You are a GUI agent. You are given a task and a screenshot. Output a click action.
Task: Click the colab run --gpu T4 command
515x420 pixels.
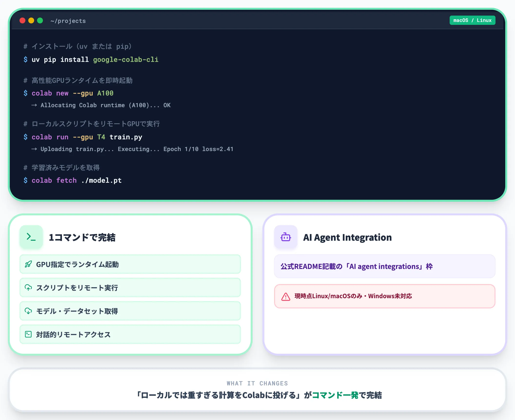click(x=83, y=137)
